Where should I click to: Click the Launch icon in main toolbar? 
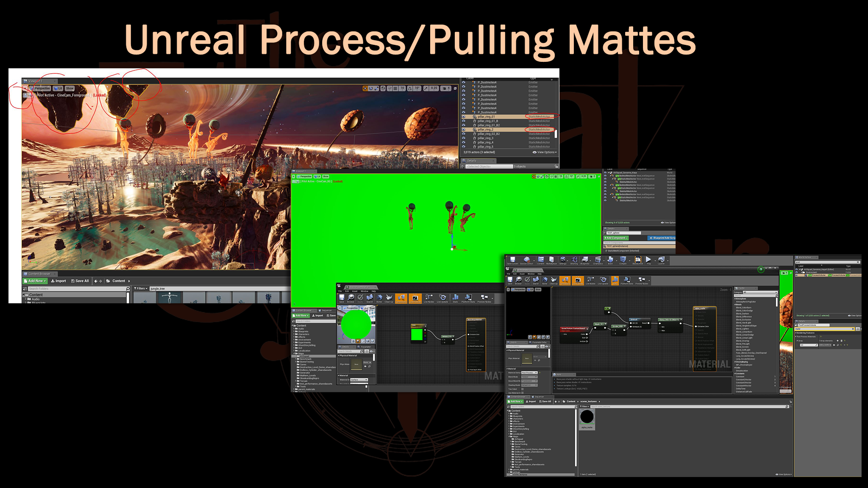(x=661, y=260)
